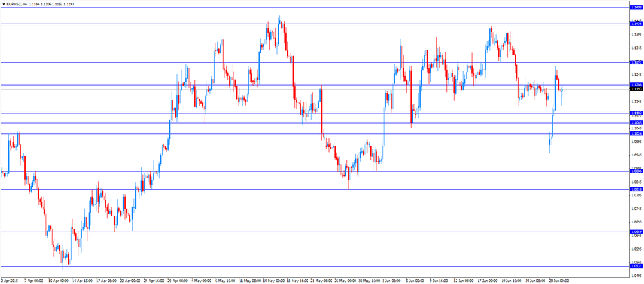Click the 17 Apr 08:00 time label
Screen dimensions: 644x284
(x=106, y=281)
